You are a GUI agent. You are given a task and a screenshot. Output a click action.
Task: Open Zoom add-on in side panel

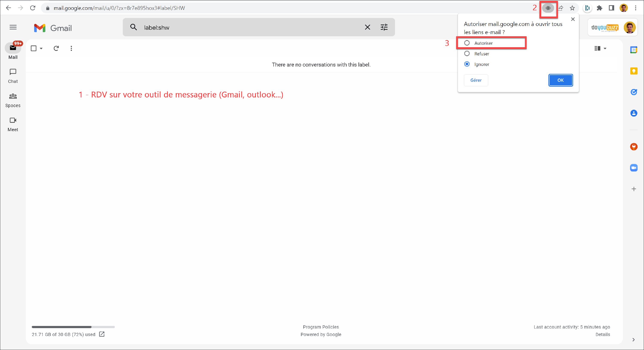[x=633, y=168]
